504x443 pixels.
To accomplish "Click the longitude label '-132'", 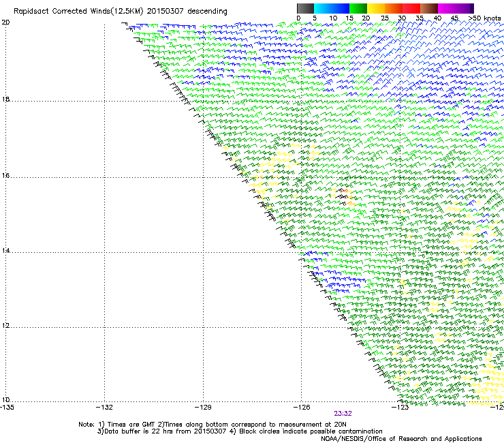I will point(104,408).
